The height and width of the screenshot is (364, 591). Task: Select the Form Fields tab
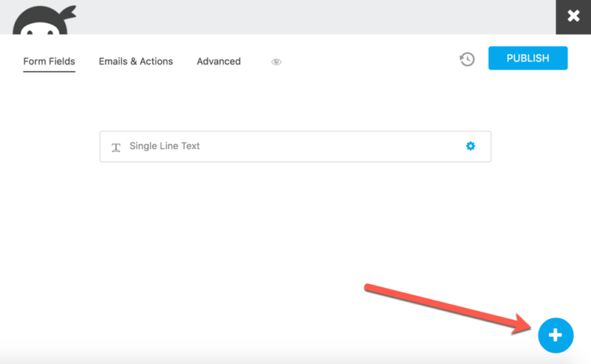(x=49, y=61)
